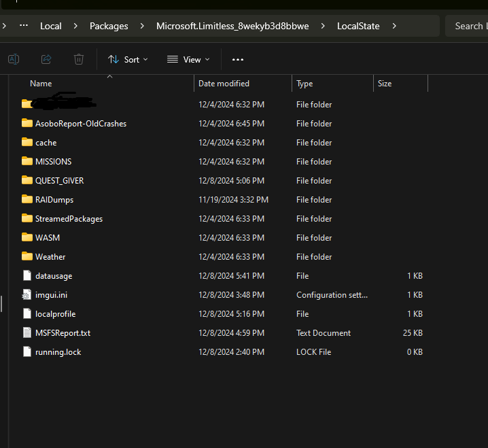Open the See more ellipsis menu
Viewport: 488px width, 448px height.
(237, 60)
